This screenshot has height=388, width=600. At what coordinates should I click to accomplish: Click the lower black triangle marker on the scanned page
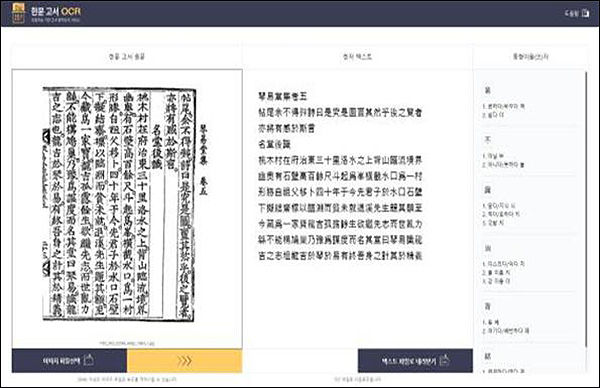(46, 268)
